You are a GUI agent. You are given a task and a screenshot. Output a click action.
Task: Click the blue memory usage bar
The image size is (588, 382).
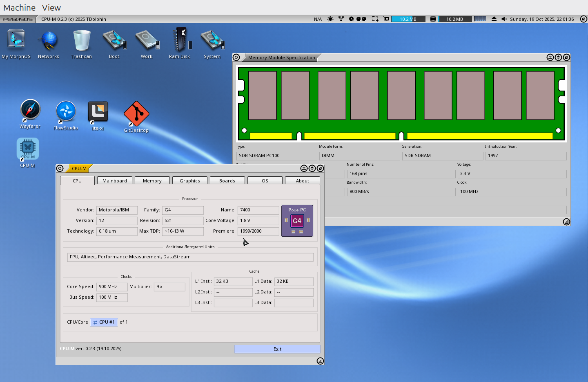408,19
